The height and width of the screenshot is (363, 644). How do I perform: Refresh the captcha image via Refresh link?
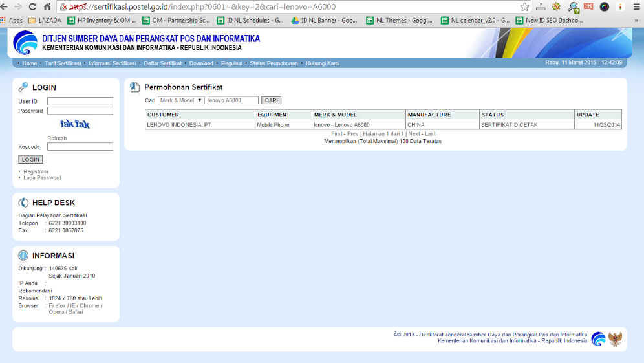point(57,138)
